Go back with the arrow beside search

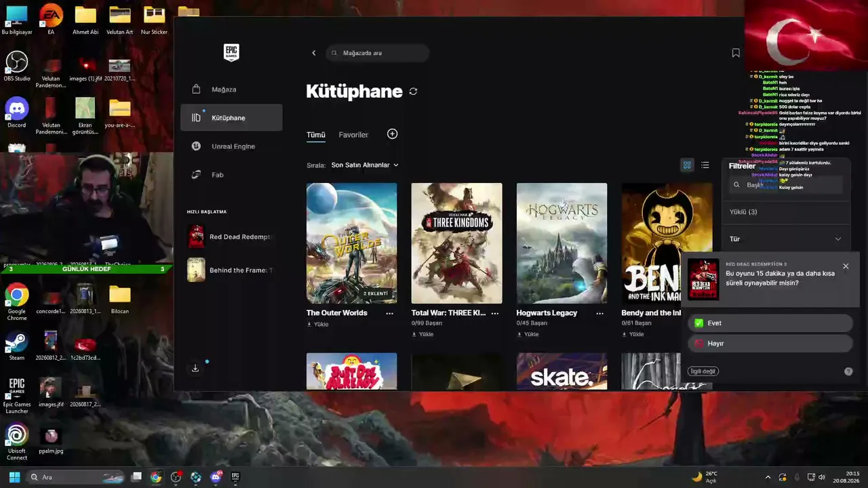313,53
